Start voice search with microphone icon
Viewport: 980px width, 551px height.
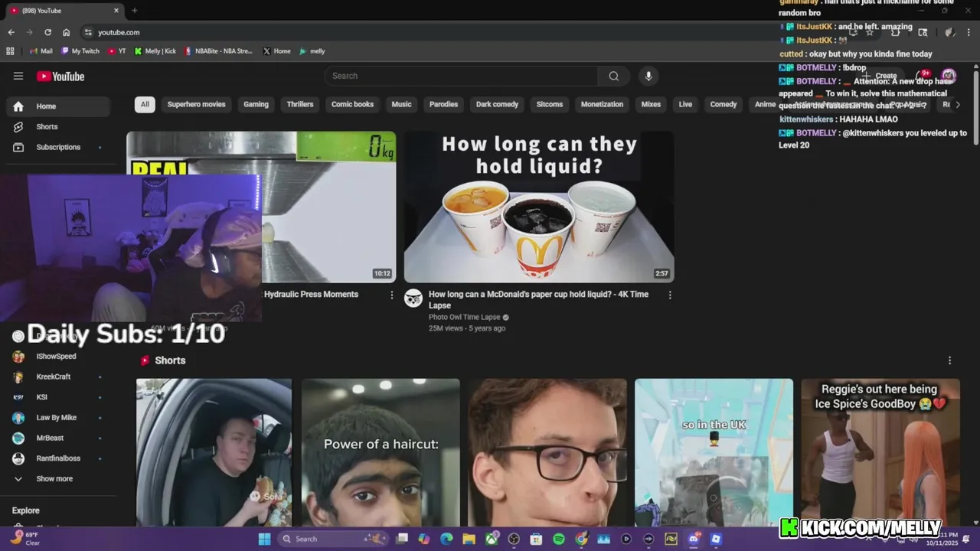coord(648,76)
